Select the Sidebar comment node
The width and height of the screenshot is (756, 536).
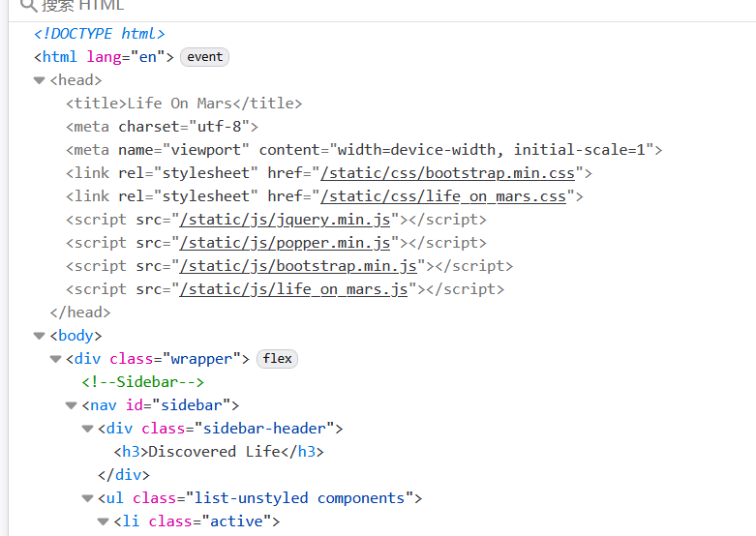(x=143, y=382)
